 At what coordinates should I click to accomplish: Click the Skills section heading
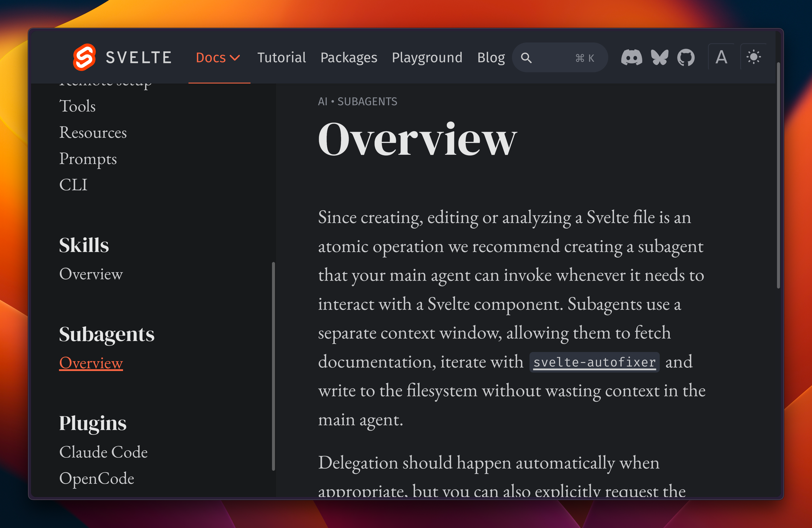(84, 245)
